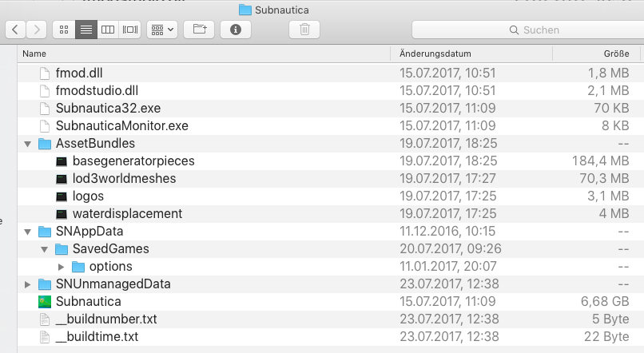Click the date 20.07.2017, 09:26
This screenshot has height=353, width=644.
[451, 248]
